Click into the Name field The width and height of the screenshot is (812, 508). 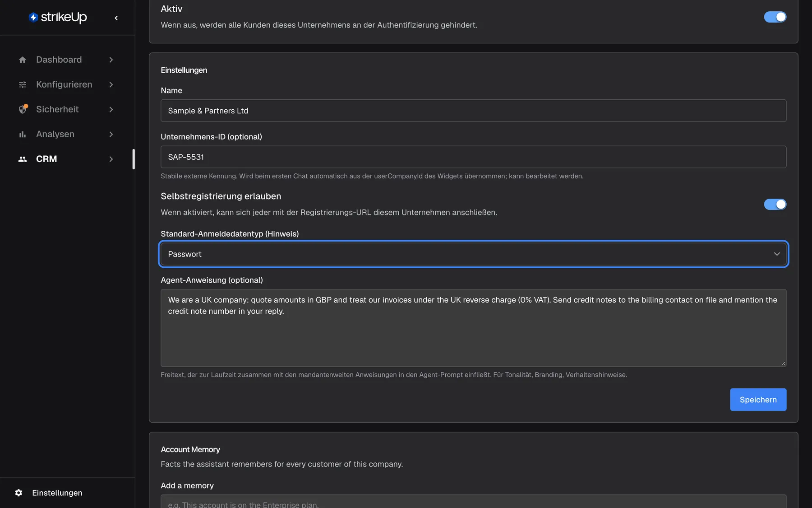point(473,111)
